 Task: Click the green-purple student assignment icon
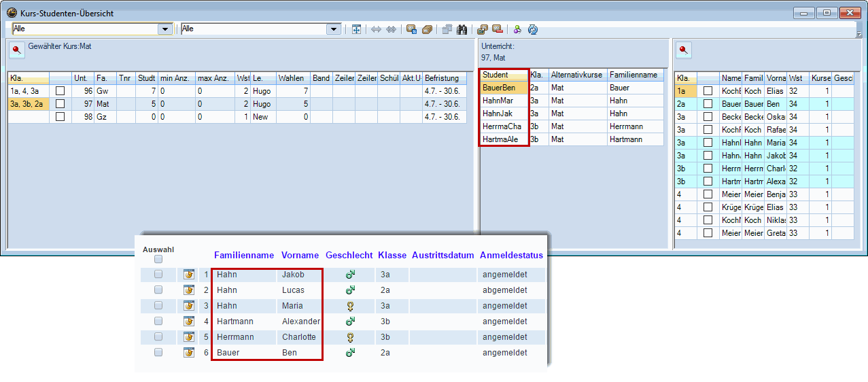[518, 29]
